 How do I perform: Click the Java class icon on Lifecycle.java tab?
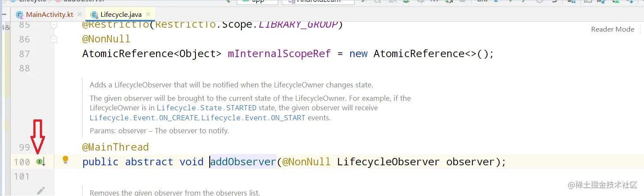coord(94,15)
